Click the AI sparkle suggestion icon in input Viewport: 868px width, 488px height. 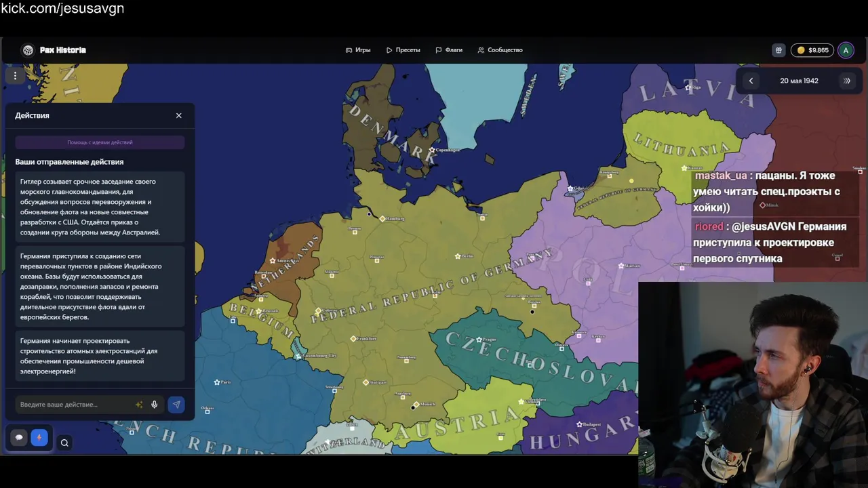click(139, 405)
